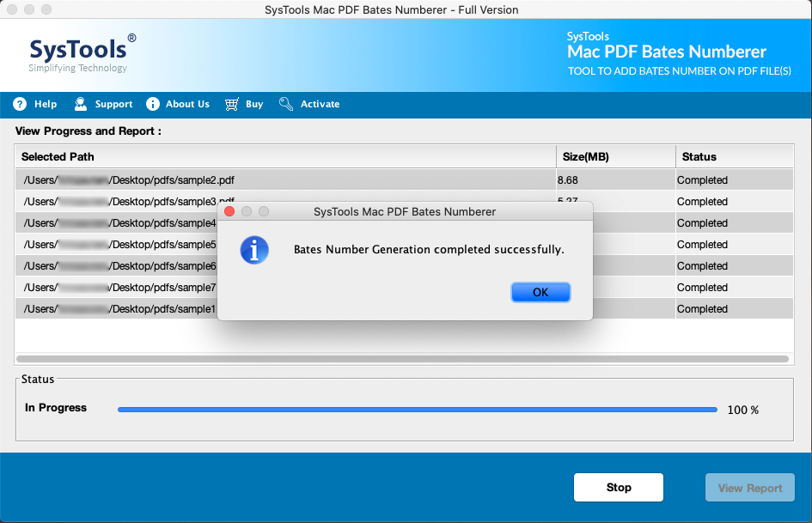Open the Help menu label

coord(46,104)
